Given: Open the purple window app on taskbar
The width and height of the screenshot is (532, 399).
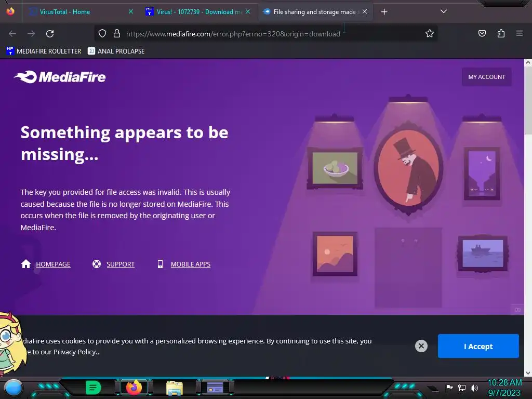Looking at the screenshot, I should (x=215, y=388).
